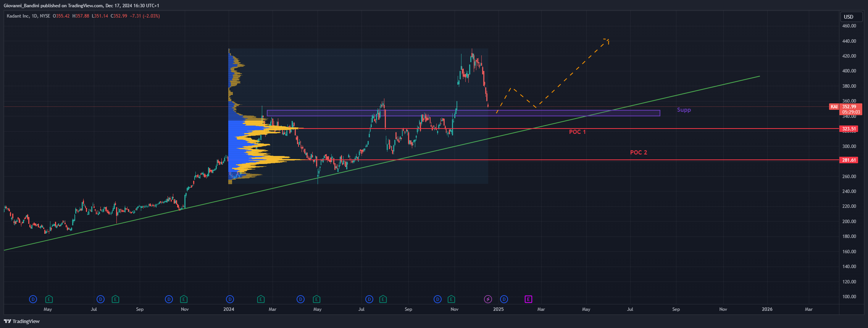Click the close value C352.99
868x328 pixels.
[x=119, y=16]
